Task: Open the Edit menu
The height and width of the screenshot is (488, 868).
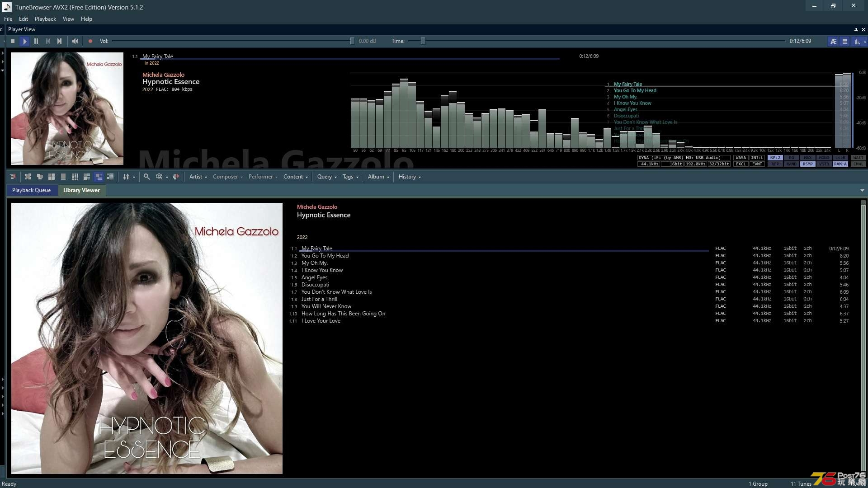Action: coord(24,19)
